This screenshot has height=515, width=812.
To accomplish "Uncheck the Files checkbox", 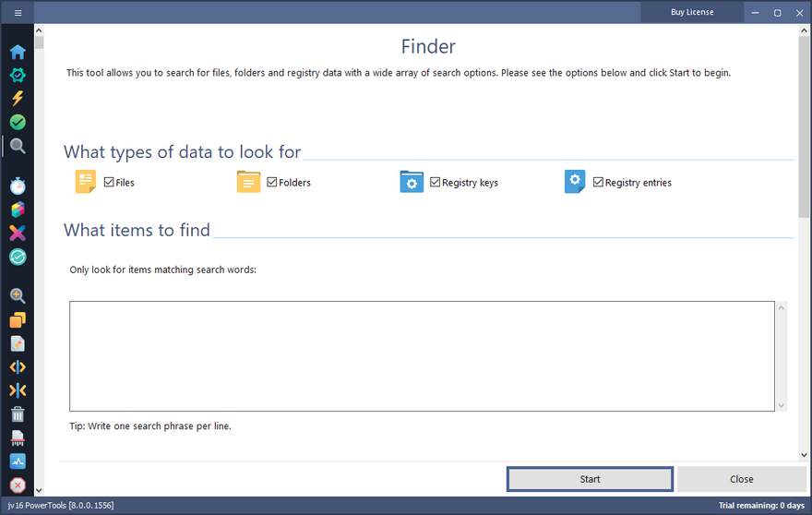I will (109, 183).
